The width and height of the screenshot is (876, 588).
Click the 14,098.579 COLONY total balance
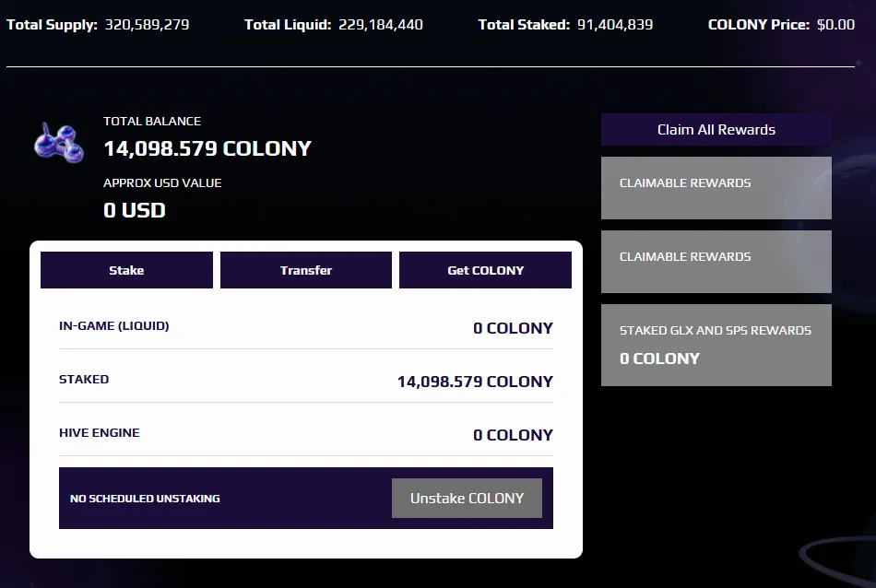[x=207, y=148]
